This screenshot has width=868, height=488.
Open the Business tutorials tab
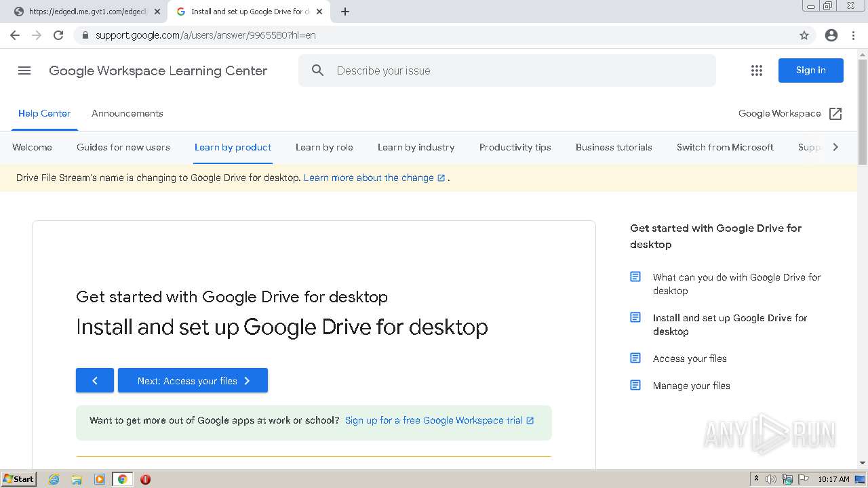click(614, 147)
